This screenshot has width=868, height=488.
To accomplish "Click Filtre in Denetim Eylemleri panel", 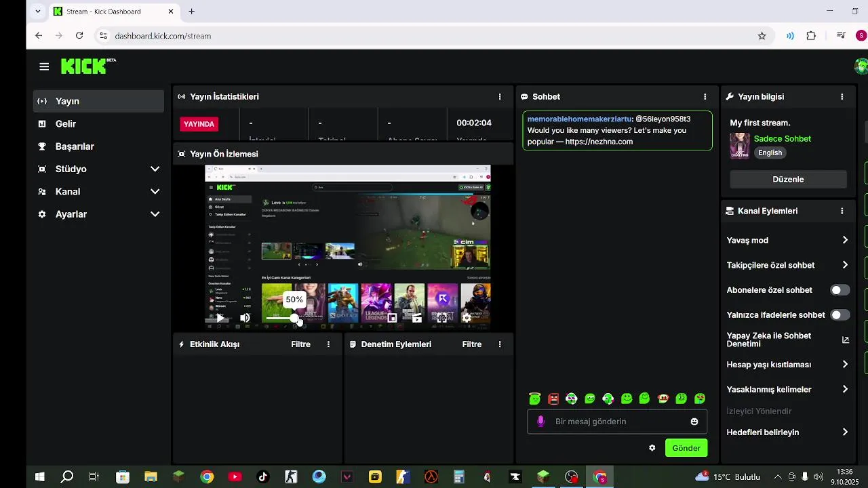I will click(x=472, y=344).
